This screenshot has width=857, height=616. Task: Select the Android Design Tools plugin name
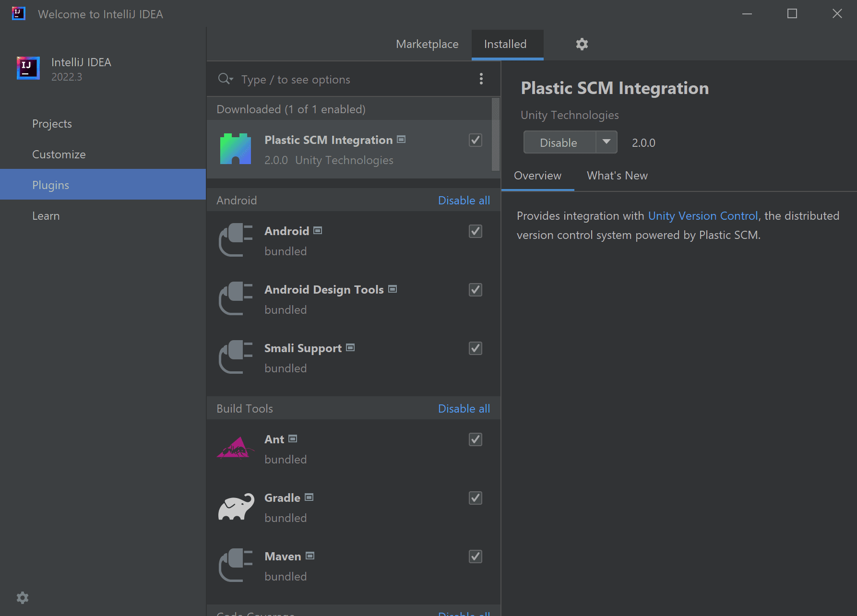click(x=324, y=290)
